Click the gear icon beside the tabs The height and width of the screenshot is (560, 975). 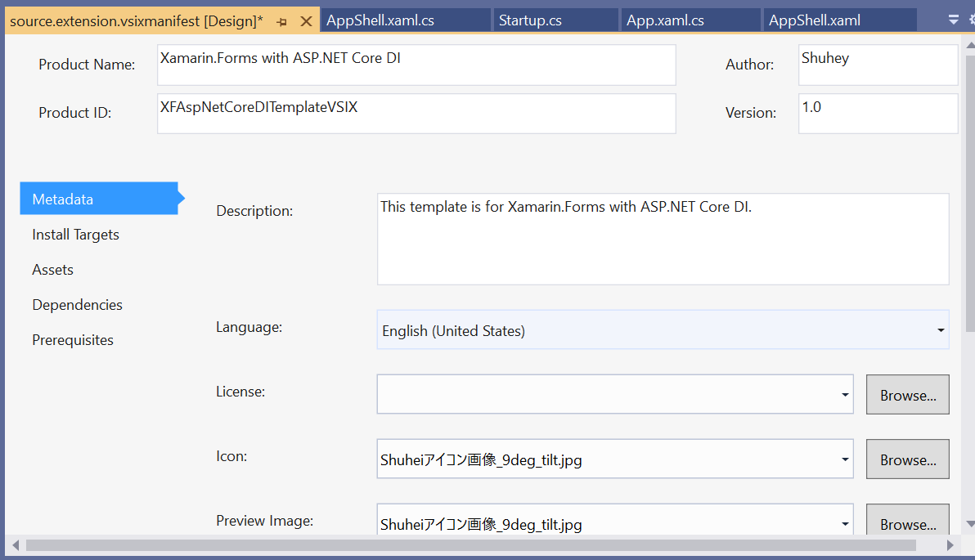pyautogui.click(x=970, y=20)
